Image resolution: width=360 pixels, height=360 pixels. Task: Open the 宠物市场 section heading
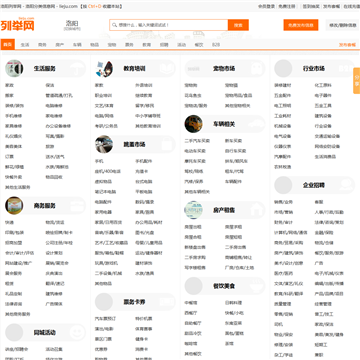pos(224,68)
